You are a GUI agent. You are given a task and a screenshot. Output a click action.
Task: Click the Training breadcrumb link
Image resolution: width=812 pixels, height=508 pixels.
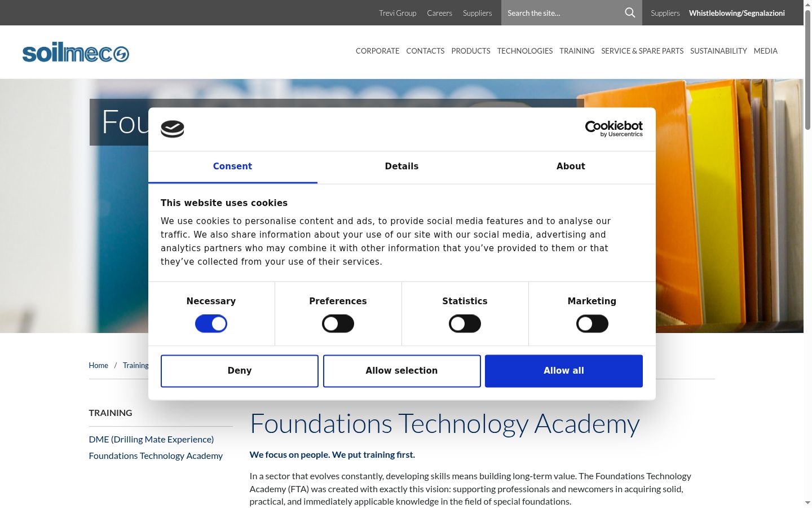click(x=136, y=365)
